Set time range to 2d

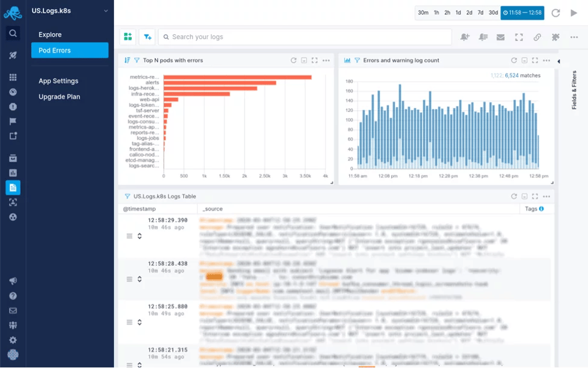(469, 13)
